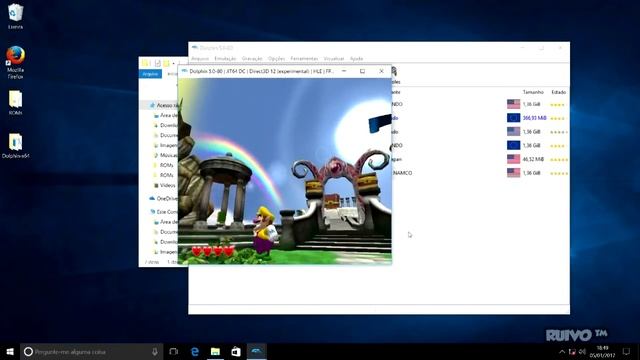
Task: Open clock and date in taskbar
Action: click(x=602, y=351)
